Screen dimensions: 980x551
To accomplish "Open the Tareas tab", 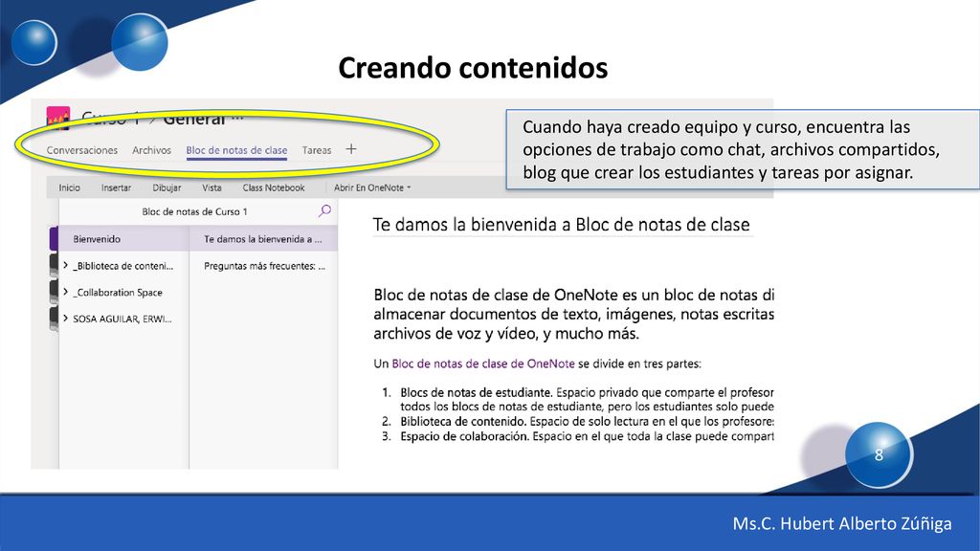I will coord(316,150).
